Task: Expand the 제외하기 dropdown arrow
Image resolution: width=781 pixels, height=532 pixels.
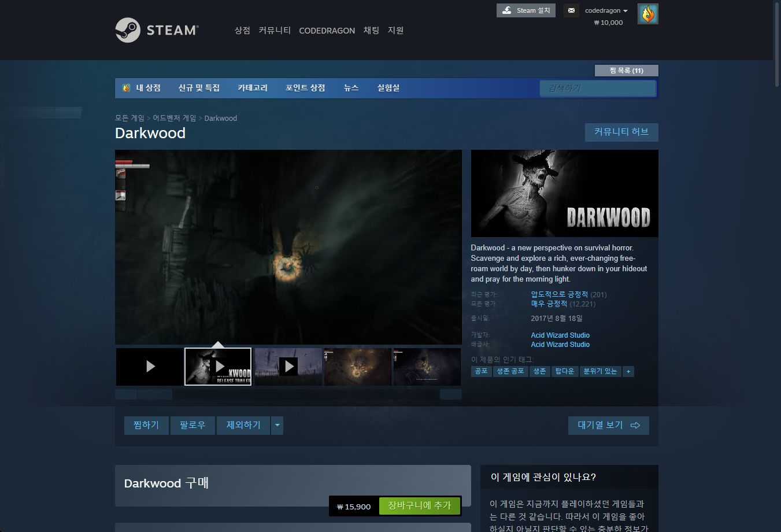Action: click(x=277, y=426)
